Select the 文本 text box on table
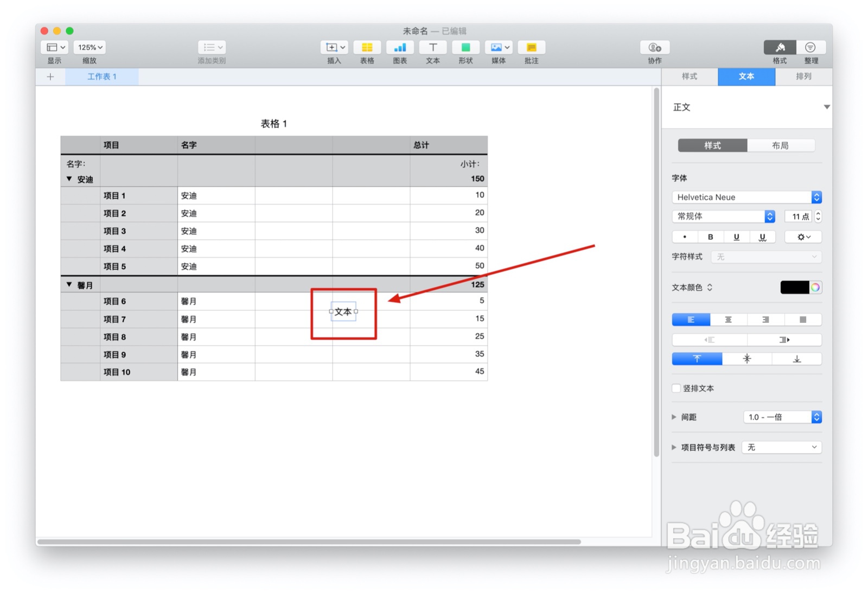This screenshot has height=593, width=868. (x=343, y=311)
